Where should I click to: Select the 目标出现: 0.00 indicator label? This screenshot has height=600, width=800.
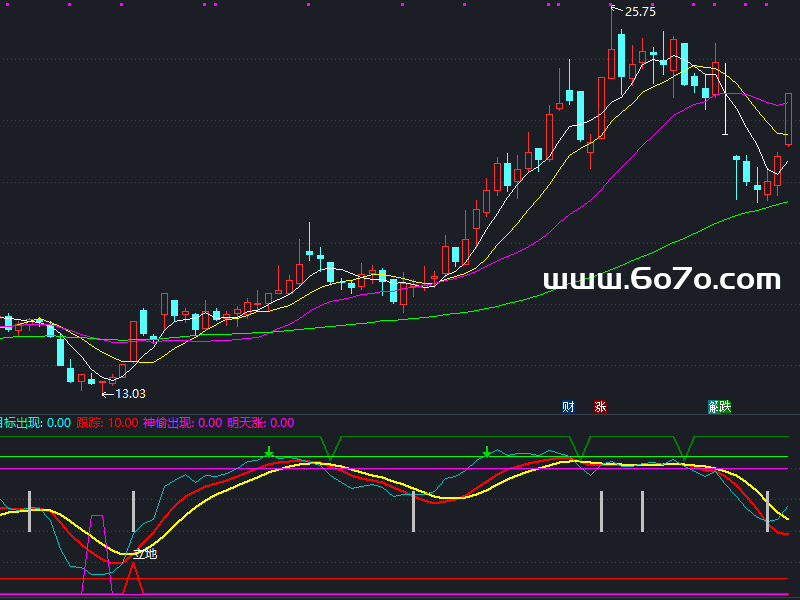(34, 423)
